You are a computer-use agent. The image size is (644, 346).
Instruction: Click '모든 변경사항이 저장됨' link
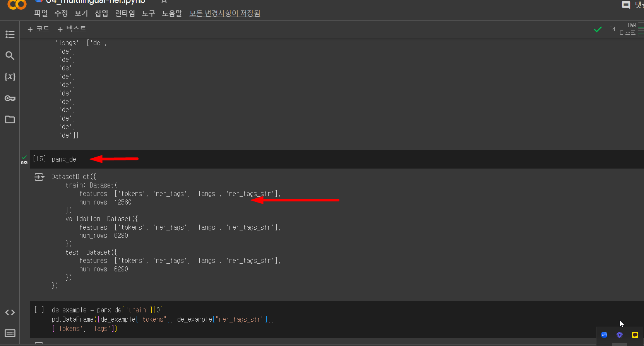pyautogui.click(x=225, y=13)
